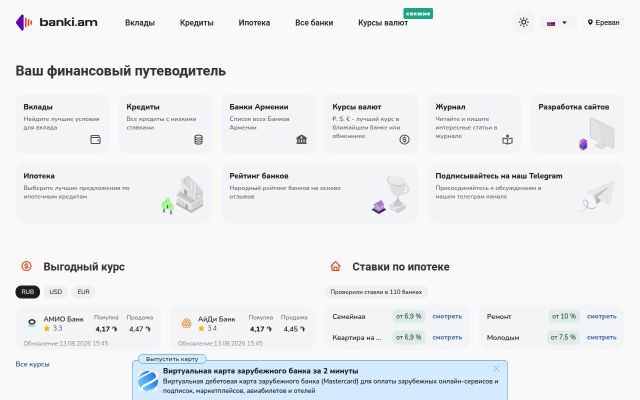This screenshot has width=640, height=400.
Task: Click the от 7,5 % badge for Молодым
Action: 563,337
